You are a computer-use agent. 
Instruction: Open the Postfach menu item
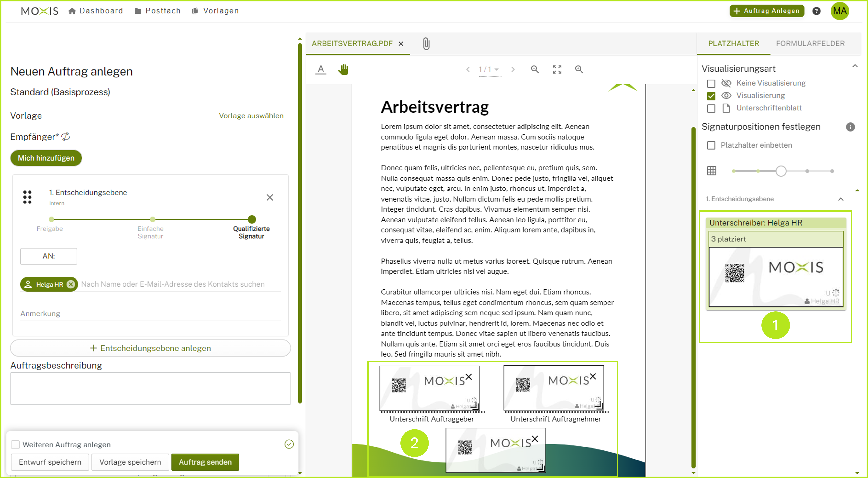(157, 10)
